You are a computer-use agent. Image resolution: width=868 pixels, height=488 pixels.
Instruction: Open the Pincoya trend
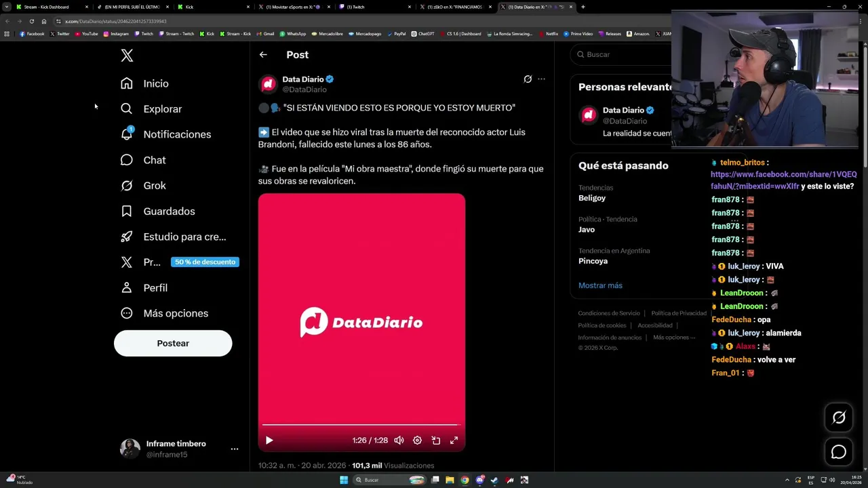(x=593, y=261)
